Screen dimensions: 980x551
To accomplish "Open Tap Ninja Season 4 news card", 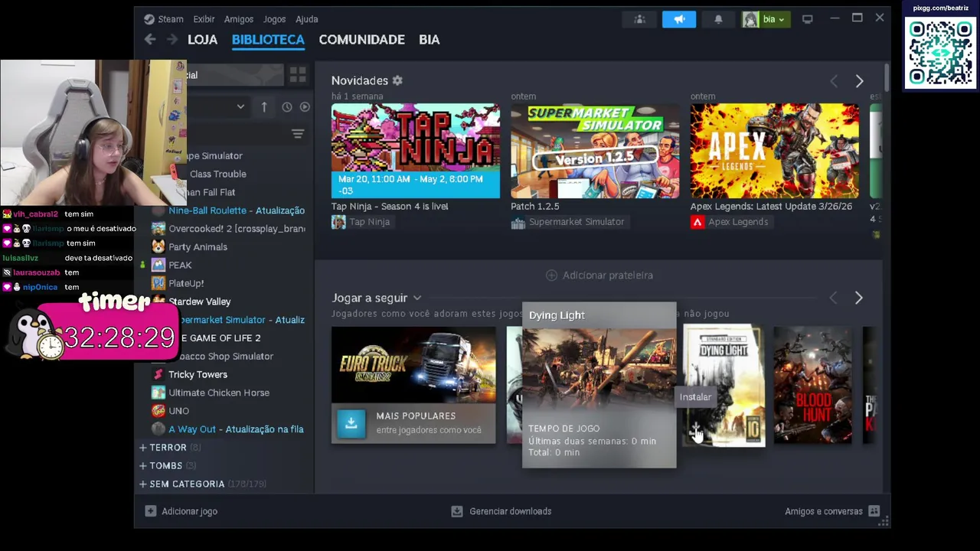I will tap(416, 152).
